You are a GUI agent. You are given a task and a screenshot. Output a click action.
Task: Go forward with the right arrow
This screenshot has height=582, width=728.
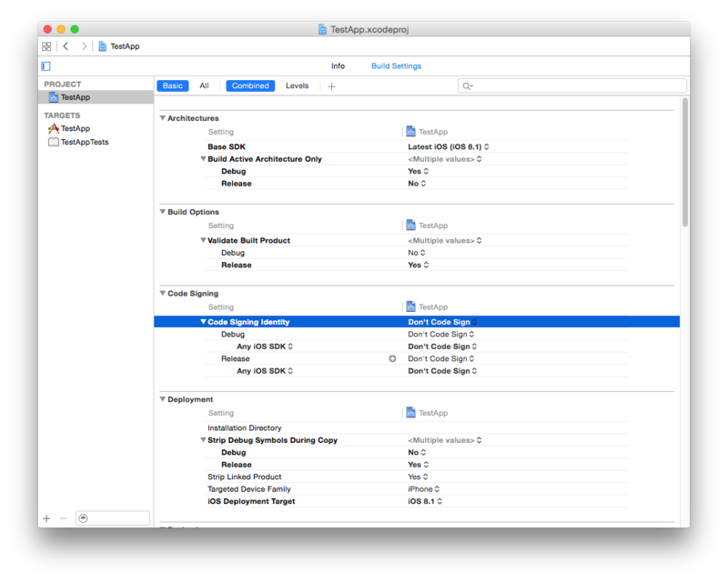click(x=84, y=46)
